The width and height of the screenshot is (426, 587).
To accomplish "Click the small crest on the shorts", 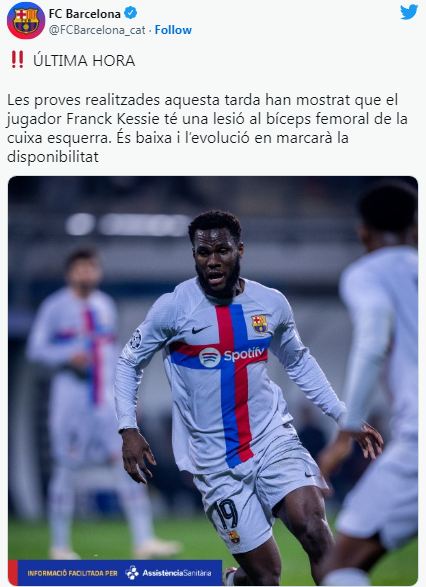I will (x=234, y=537).
